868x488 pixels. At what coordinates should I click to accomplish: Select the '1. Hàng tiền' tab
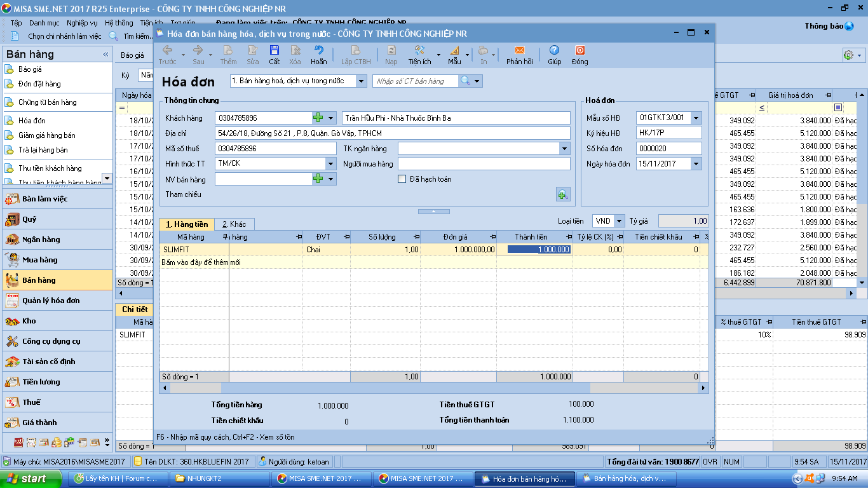(187, 224)
